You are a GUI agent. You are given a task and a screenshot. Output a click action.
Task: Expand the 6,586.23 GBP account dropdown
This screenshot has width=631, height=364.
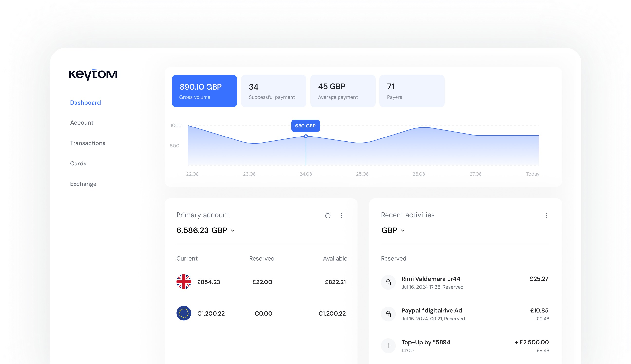205,230
